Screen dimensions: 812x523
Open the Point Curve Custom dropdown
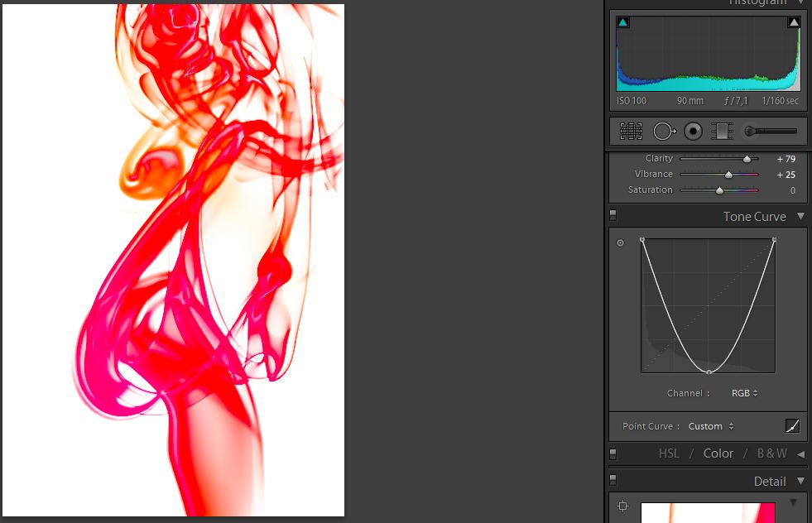pyautogui.click(x=711, y=426)
